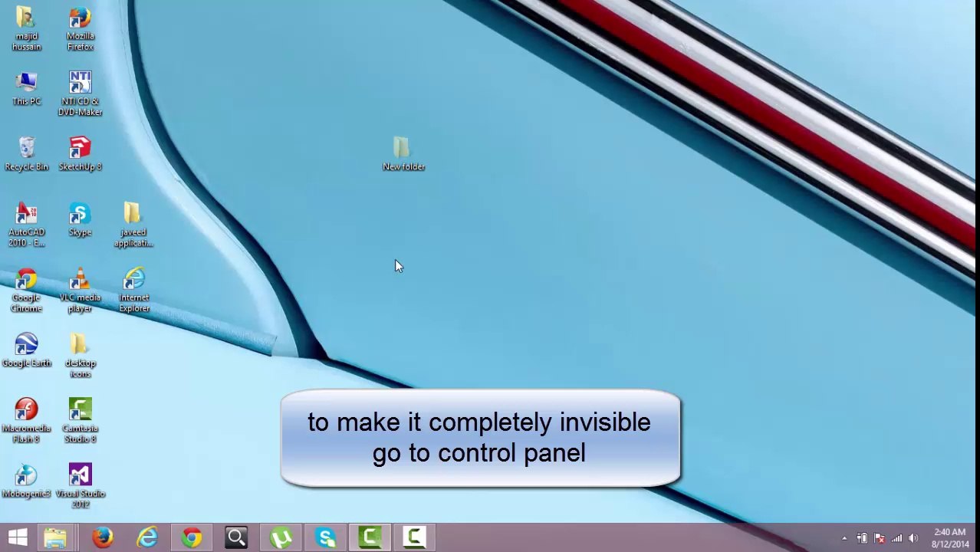
Task: Switch to white Camtasia recorder taskbar icon
Action: click(x=415, y=537)
